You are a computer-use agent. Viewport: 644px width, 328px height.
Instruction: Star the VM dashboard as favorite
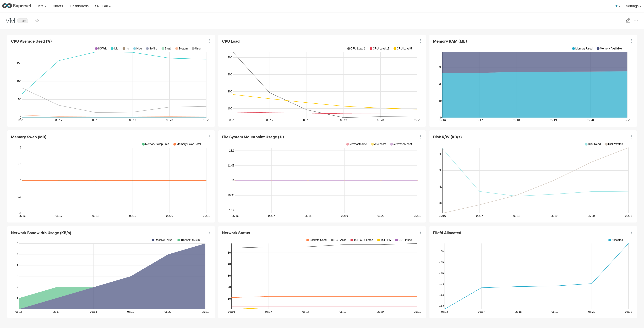[x=37, y=20]
